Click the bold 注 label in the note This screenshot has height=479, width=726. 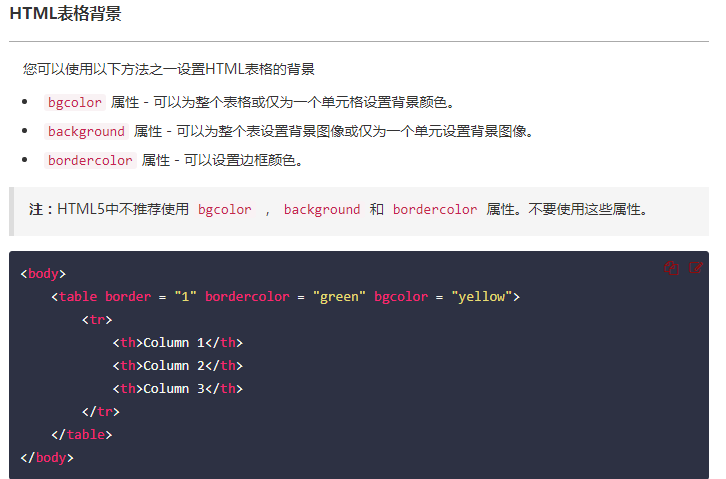point(35,210)
